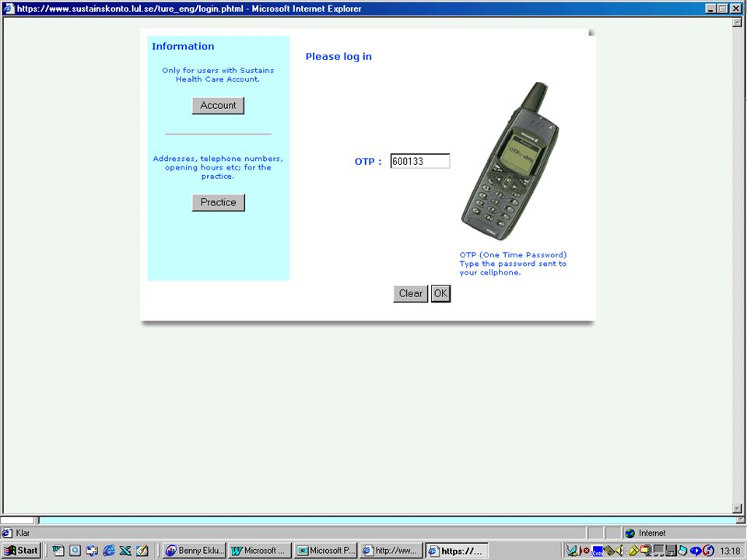Click the pencil notepad quick launch icon
Screen dimensions: 747x560
pos(142,551)
